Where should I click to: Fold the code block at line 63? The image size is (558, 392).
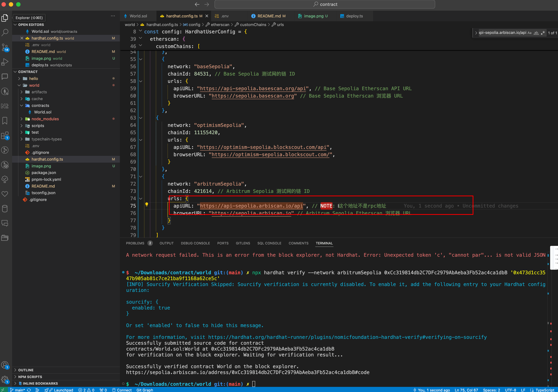coord(140,118)
